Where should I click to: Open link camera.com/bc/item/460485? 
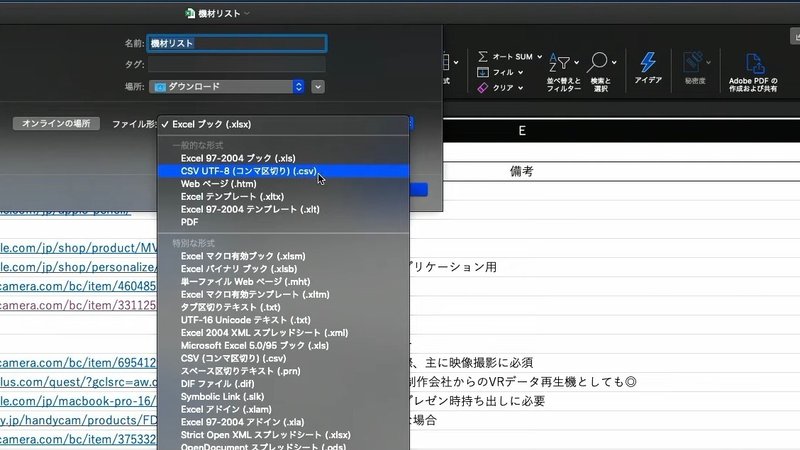coord(79,286)
